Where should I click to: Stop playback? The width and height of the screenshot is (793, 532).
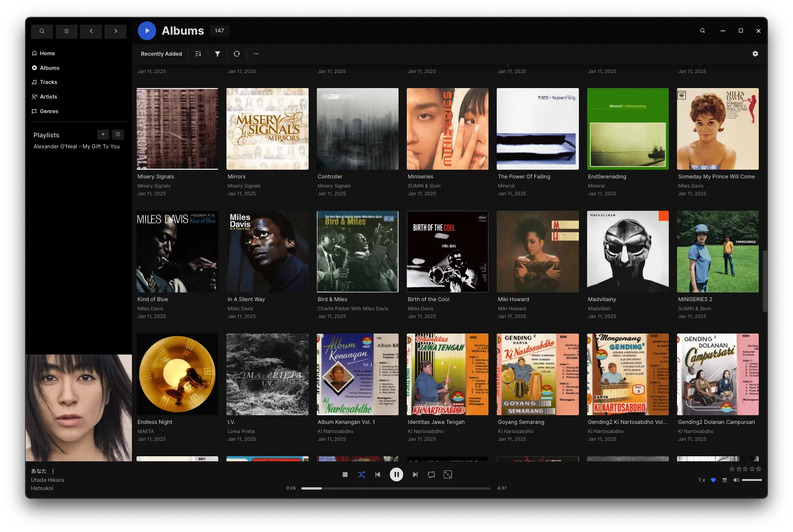coord(345,475)
